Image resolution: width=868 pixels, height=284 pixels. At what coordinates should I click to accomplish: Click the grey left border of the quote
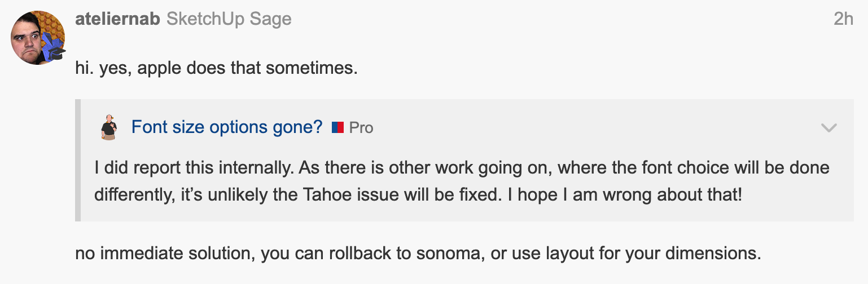[x=78, y=161]
